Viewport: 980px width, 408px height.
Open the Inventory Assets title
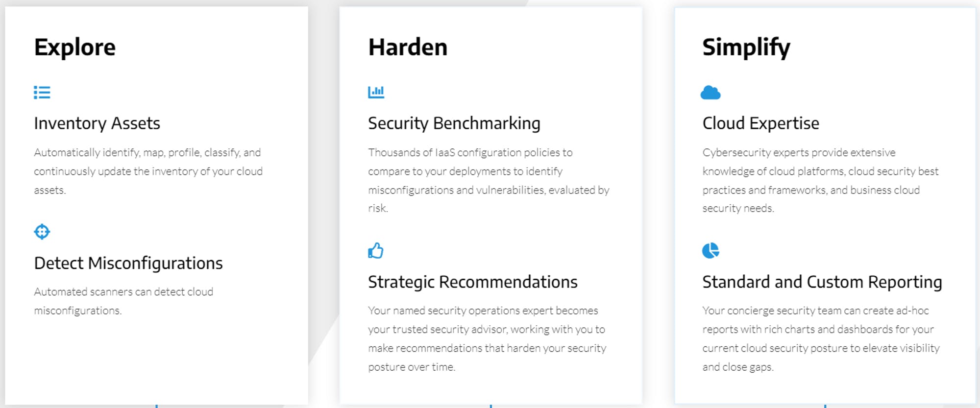click(97, 123)
